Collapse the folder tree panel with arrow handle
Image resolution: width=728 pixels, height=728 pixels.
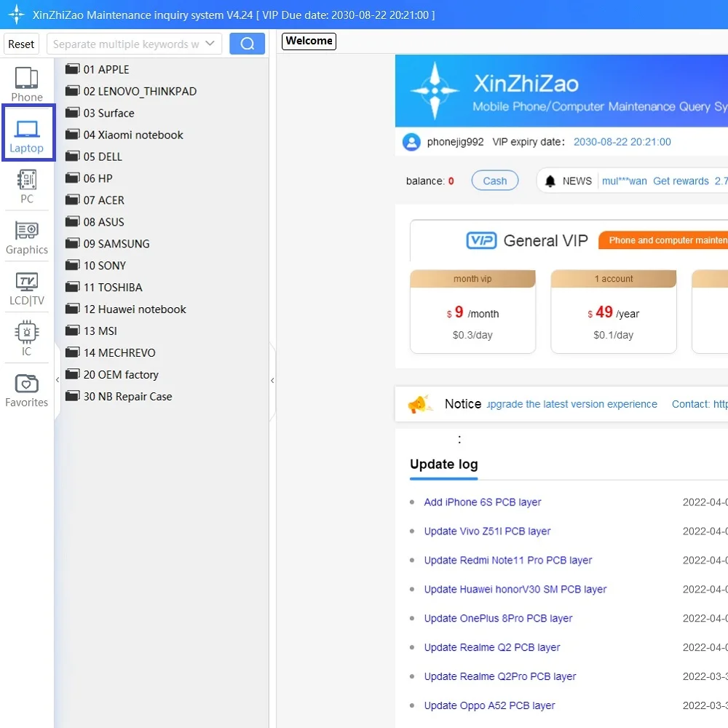pyautogui.click(x=272, y=381)
